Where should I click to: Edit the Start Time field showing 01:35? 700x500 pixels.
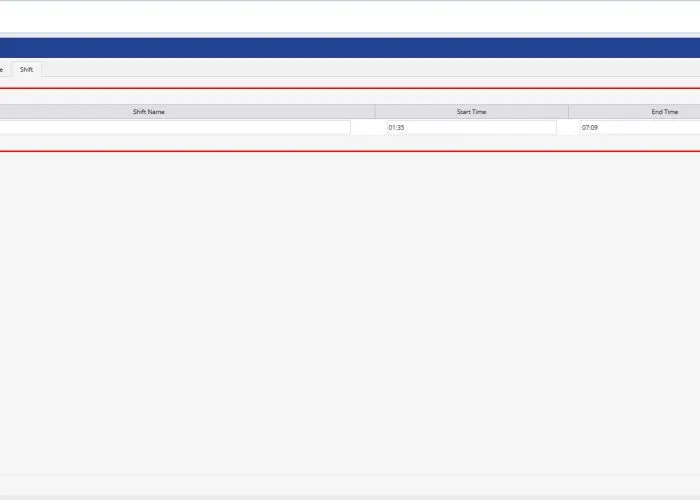coord(470,128)
